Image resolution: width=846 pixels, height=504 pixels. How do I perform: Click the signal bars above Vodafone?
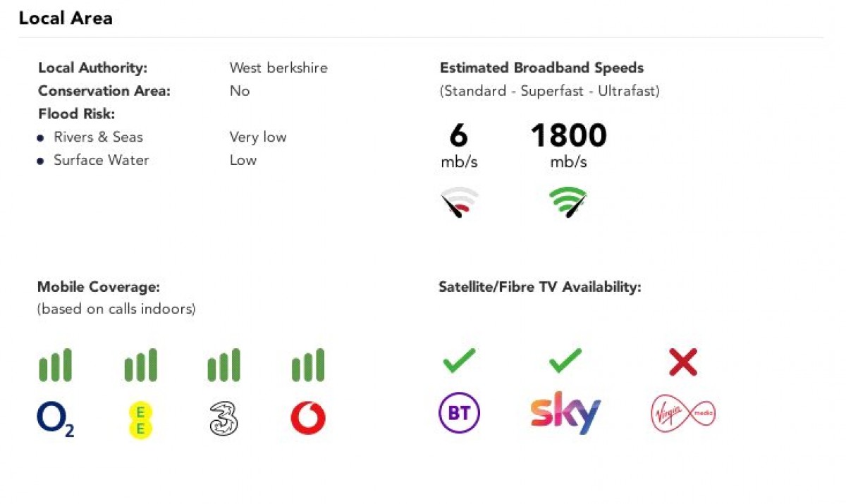pos(308,365)
